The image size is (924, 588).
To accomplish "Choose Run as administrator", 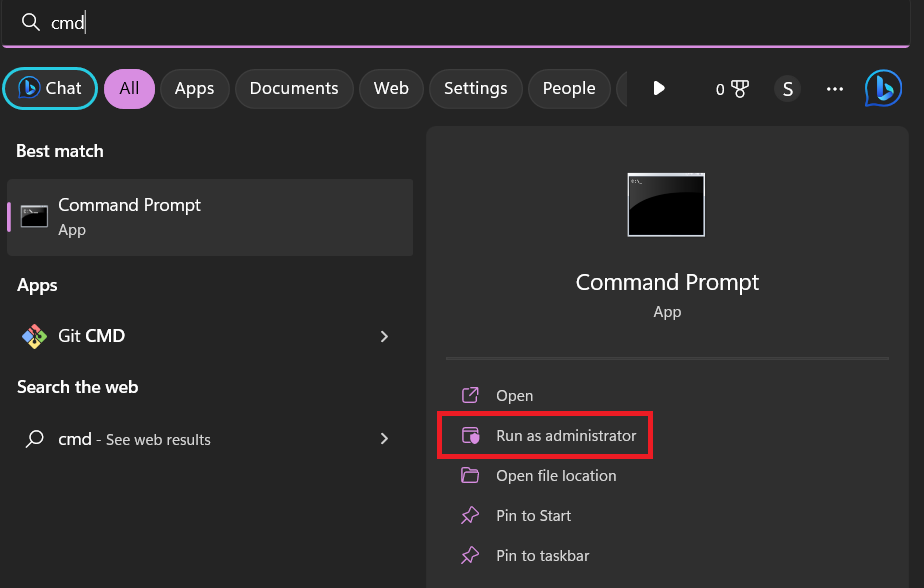I will tap(565, 436).
